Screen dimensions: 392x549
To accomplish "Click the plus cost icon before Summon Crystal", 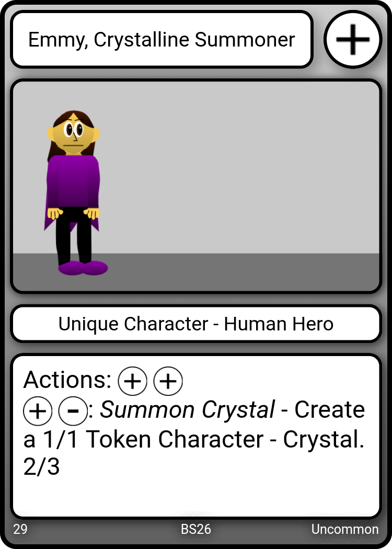I will [x=38, y=410].
